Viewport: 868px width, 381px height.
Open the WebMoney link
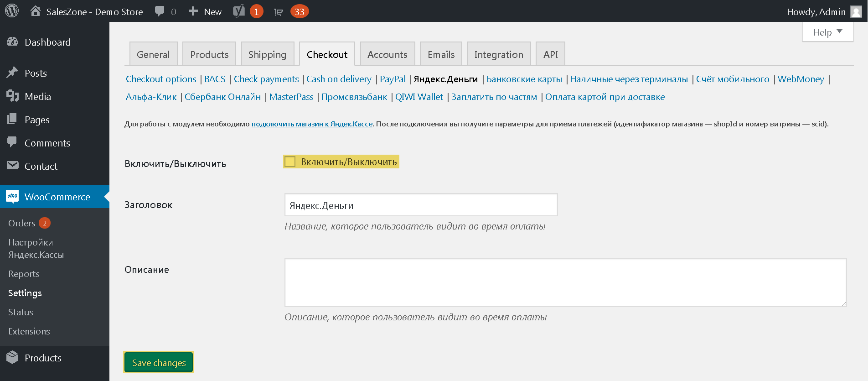(801, 79)
